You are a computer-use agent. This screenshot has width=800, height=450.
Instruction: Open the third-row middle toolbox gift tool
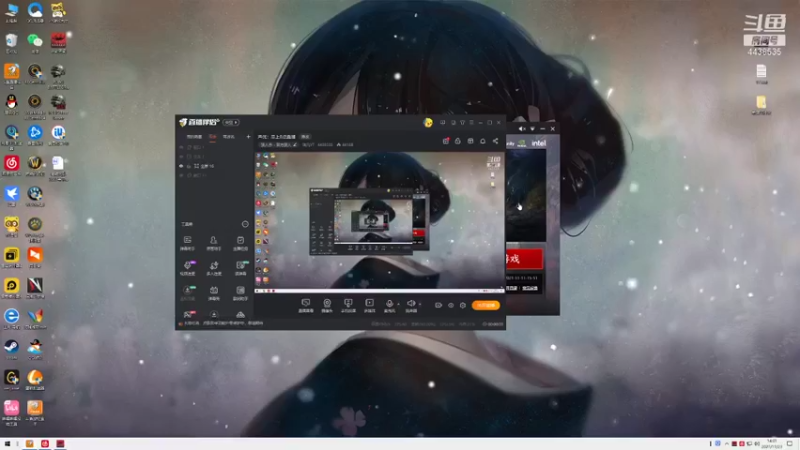213,293
